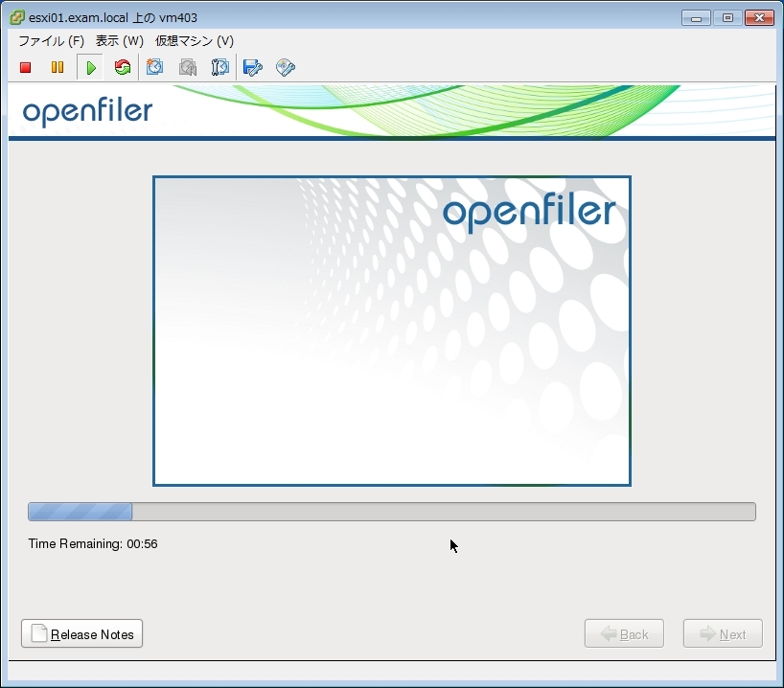This screenshot has width=784, height=688.
Task: Power on VM with green play icon
Action: click(x=90, y=67)
